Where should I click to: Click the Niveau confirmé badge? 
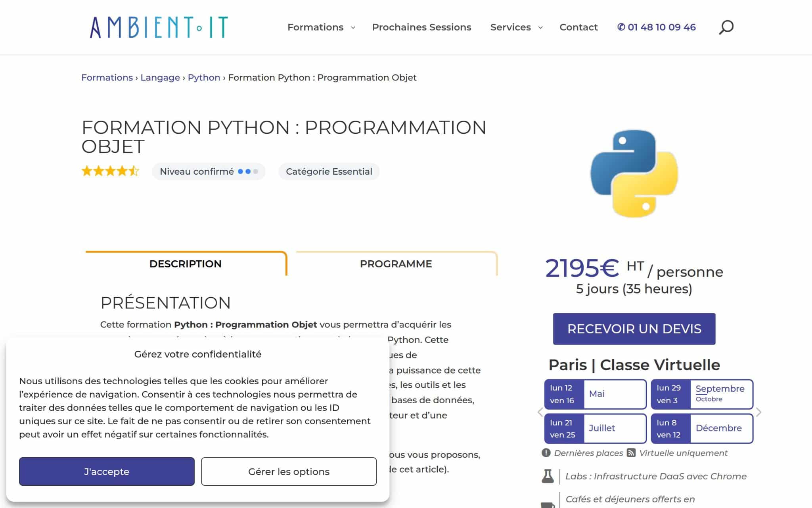click(209, 171)
